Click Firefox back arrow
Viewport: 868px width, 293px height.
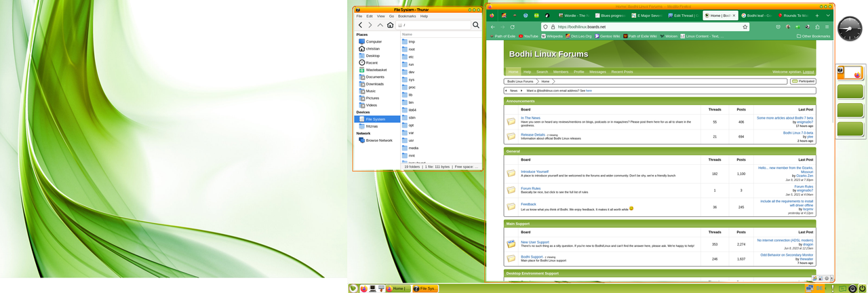[x=493, y=27]
